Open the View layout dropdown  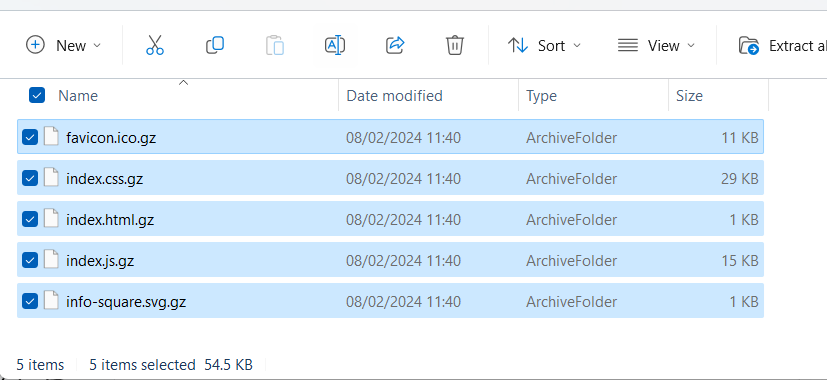656,45
